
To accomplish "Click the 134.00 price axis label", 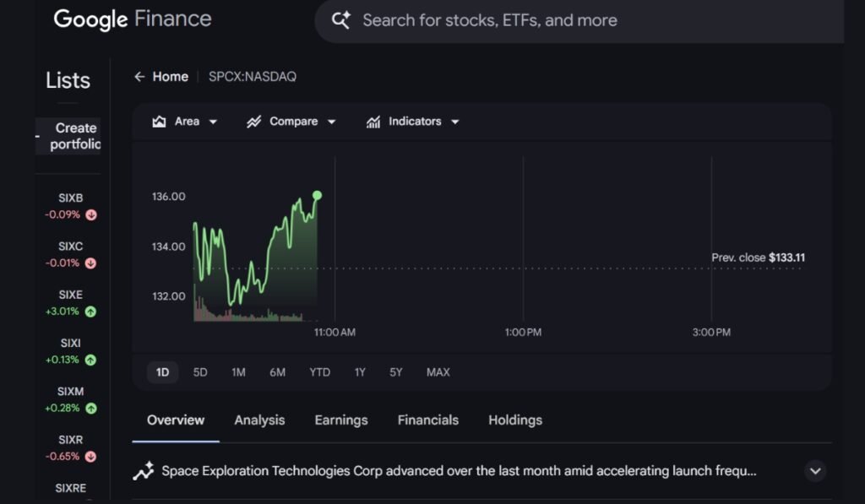I will click(169, 247).
